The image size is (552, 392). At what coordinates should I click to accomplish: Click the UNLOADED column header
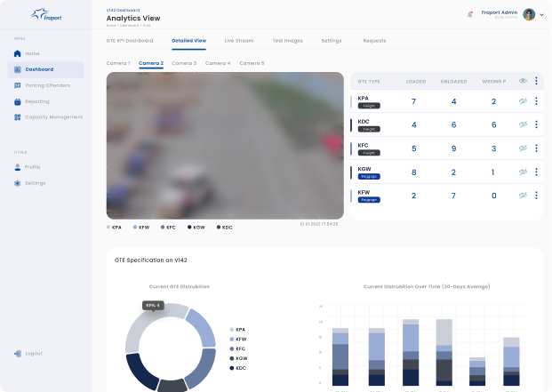(x=454, y=82)
